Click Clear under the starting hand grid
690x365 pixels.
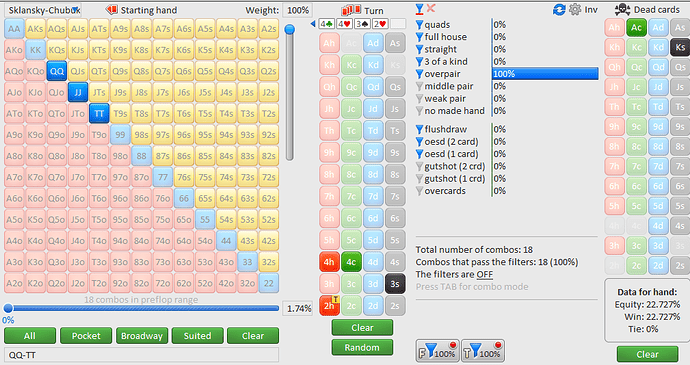[253, 336]
